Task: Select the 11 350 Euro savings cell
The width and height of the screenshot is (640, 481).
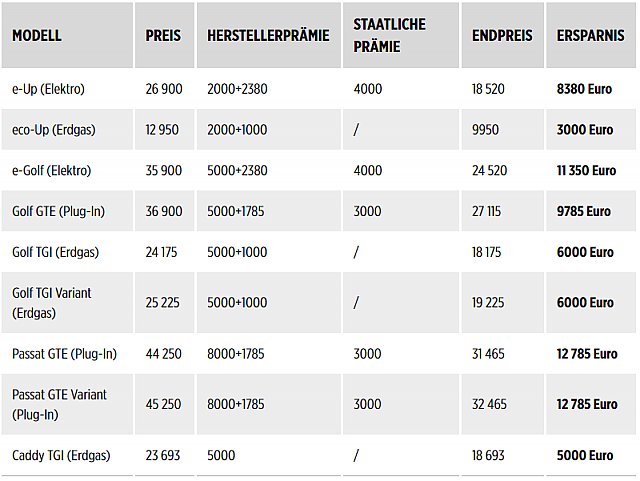Action: (x=586, y=171)
